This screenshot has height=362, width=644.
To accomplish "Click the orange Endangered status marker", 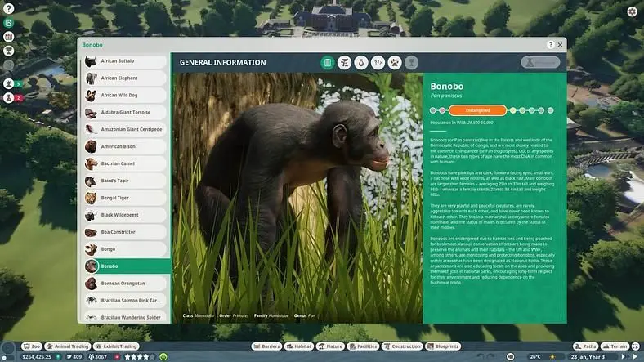I will [477, 110].
